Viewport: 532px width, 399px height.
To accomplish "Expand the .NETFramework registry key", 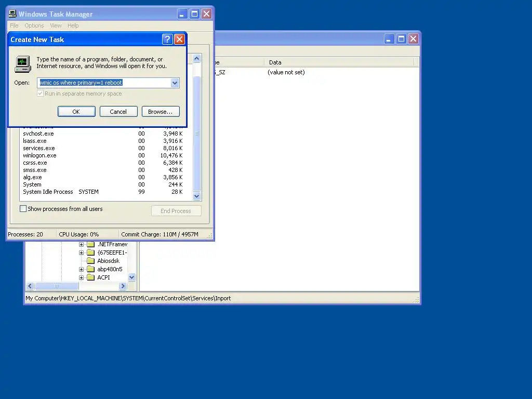I will pyautogui.click(x=81, y=244).
